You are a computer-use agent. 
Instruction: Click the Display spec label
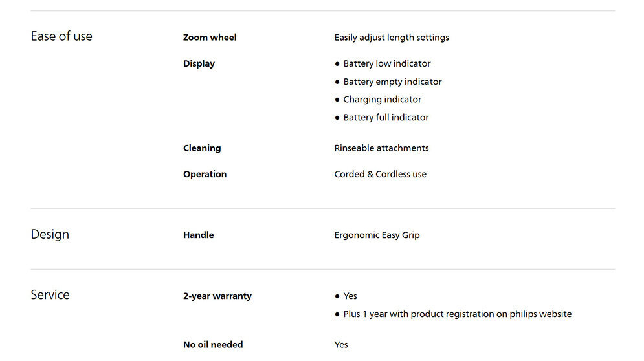coord(199,63)
